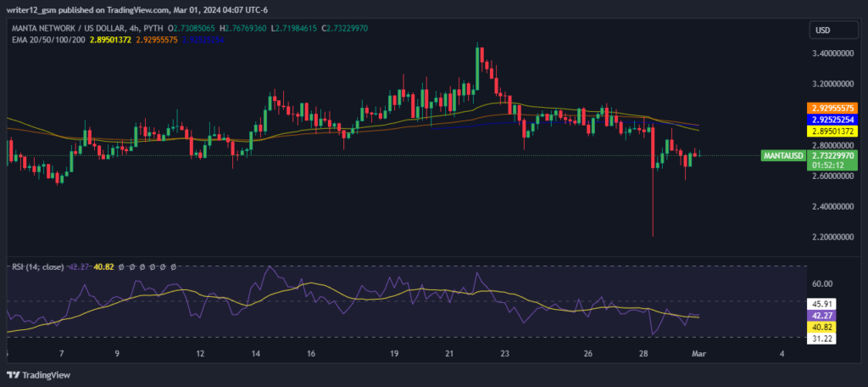The image size is (868, 387).
Task: Click the 2.40000000 price axis label
Action: 834,207
